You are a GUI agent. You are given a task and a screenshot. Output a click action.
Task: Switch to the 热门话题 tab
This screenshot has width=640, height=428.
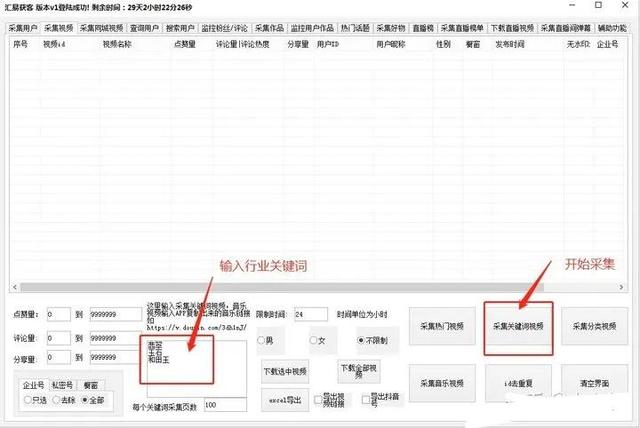[355, 28]
